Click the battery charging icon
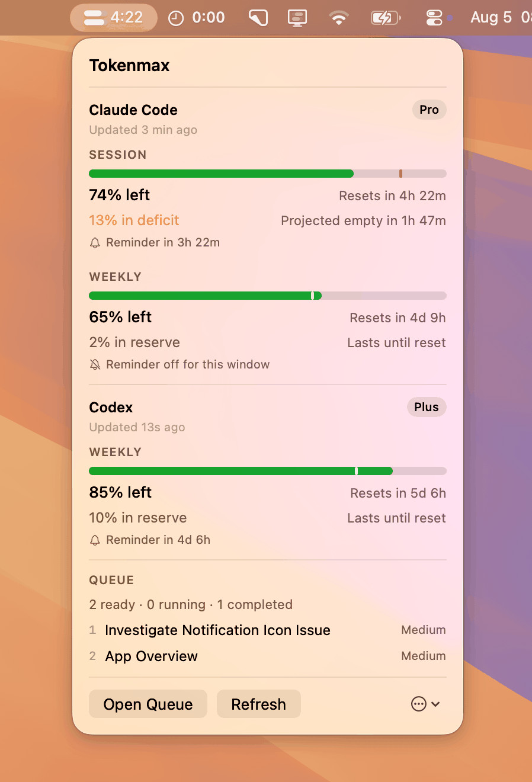Viewport: 532px width, 782px height. pos(385,18)
